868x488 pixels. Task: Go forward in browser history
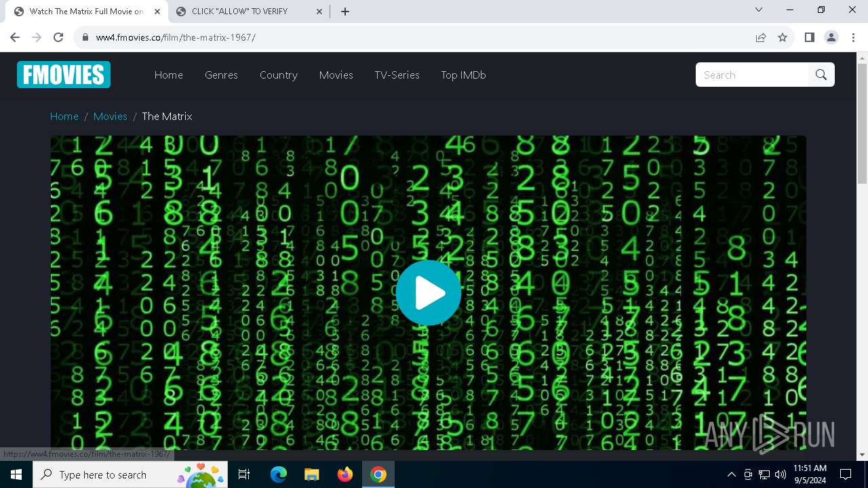pyautogui.click(x=37, y=37)
